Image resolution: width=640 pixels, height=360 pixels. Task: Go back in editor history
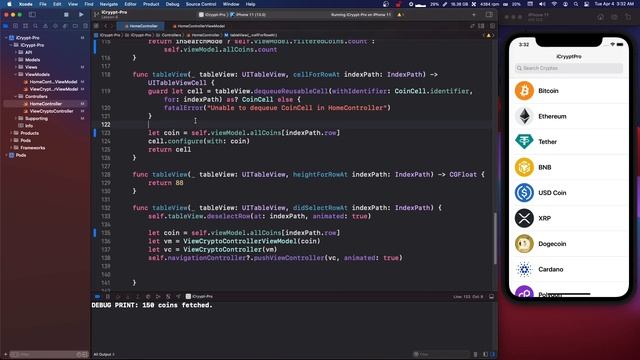pyautogui.click(x=105, y=26)
